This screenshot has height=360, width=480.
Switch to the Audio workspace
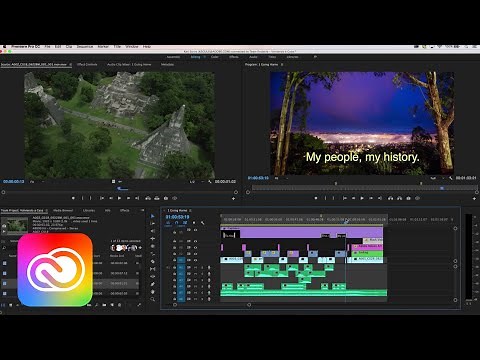tap(253, 57)
